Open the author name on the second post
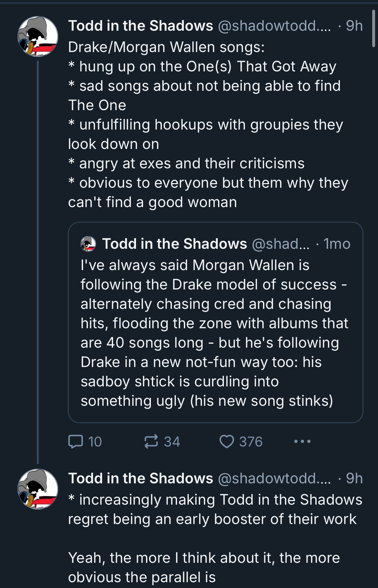This screenshot has height=588, width=378. (141, 478)
